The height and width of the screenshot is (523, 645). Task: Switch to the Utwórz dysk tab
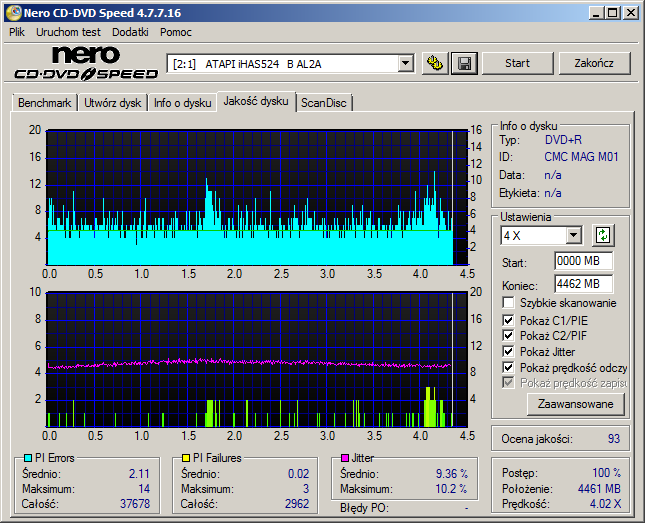click(x=113, y=103)
